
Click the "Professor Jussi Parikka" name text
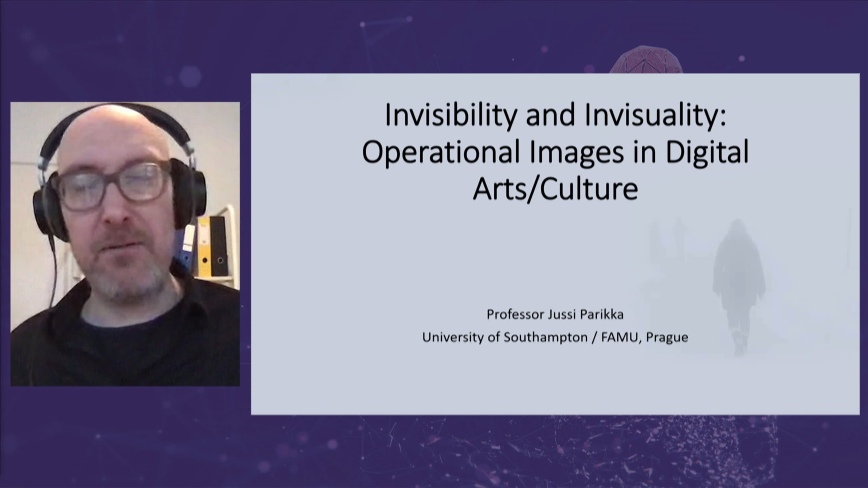point(555,314)
